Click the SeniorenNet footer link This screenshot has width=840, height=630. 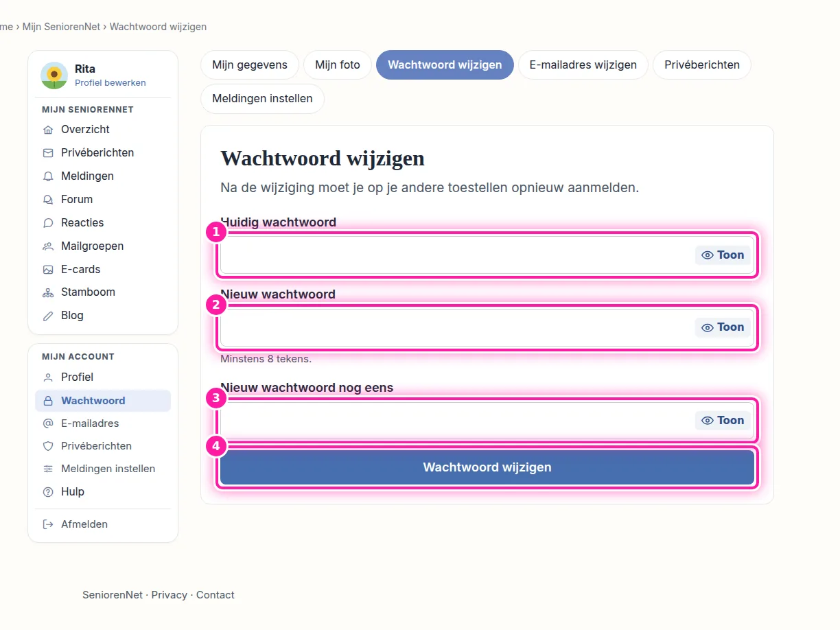(x=113, y=595)
